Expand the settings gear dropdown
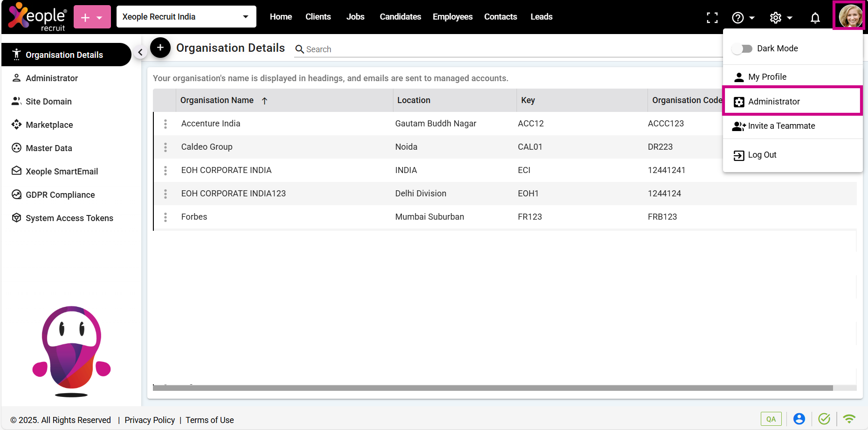The height and width of the screenshot is (430, 868). click(781, 18)
